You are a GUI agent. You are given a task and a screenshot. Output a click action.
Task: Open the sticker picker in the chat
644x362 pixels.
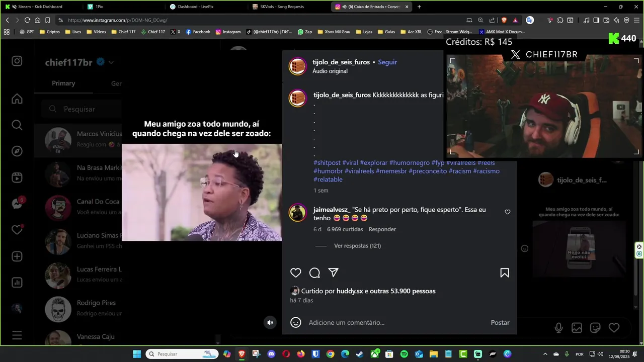pyautogui.click(x=595, y=328)
